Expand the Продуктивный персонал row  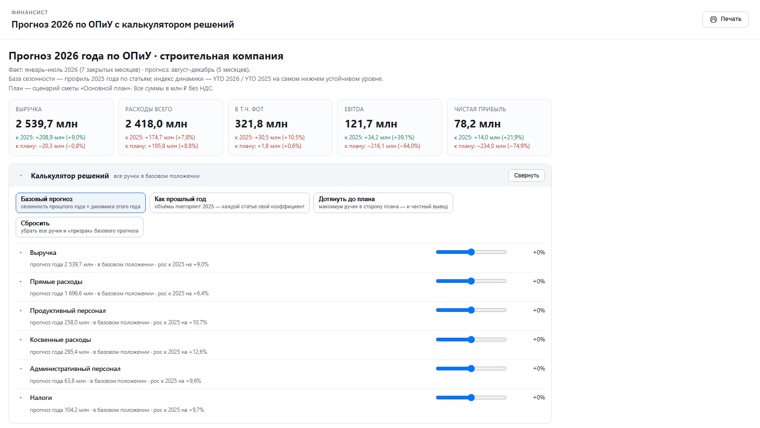click(x=21, y=311)
